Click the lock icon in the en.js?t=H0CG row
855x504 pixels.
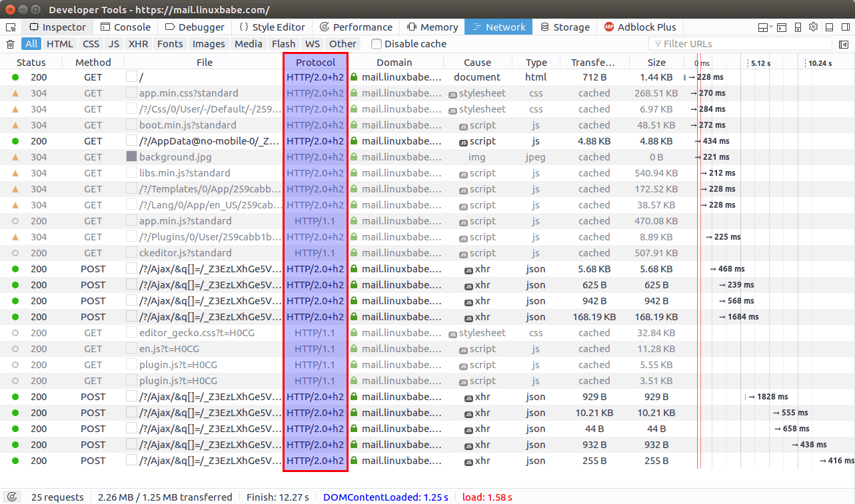pyautogui.click(x=354, y=349)
